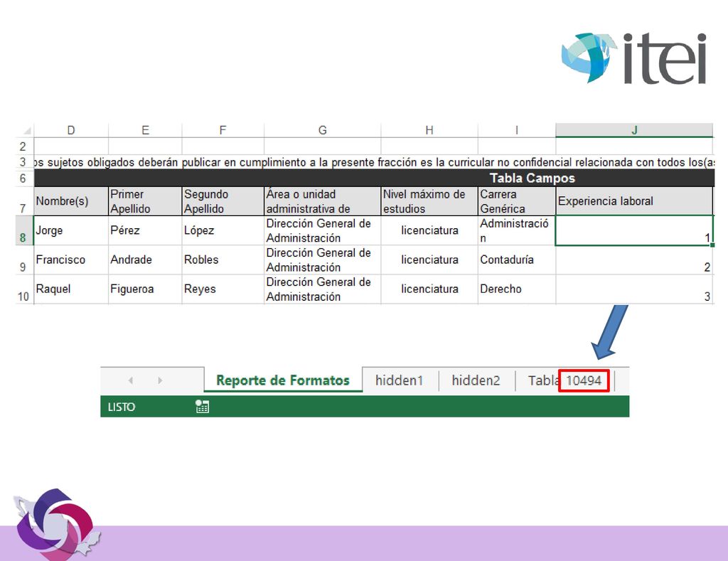This screenshot has height=561, width=728.
Task: Select row 6 header
Action: pyautogui.click(x=23, y=178)
